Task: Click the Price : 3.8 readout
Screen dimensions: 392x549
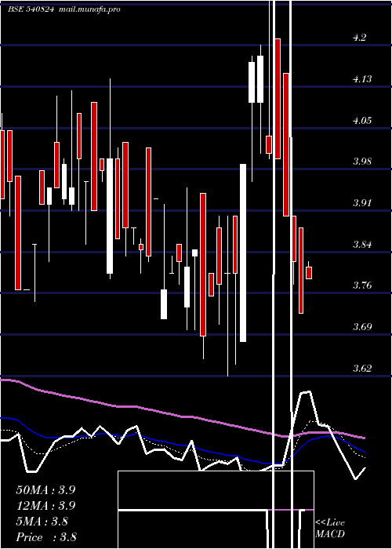Action: [46, 536]
